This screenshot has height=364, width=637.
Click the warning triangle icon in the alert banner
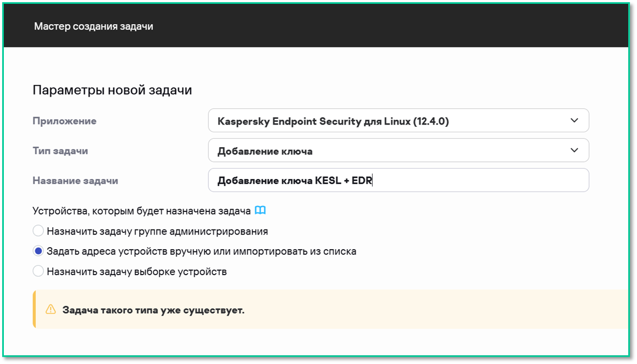tap(51, 310)
